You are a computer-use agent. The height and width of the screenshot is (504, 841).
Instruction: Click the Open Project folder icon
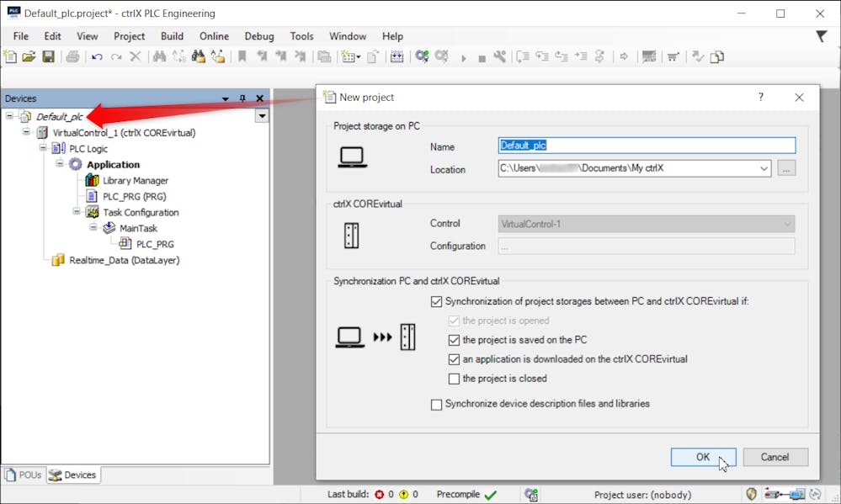[x=29, y=56]
